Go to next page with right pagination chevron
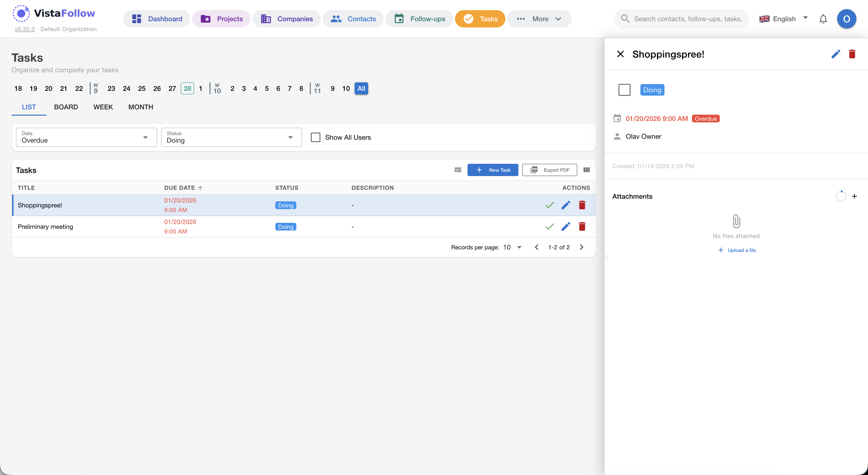Viewport: 868px width, 475px height. [x=582, y=247]
